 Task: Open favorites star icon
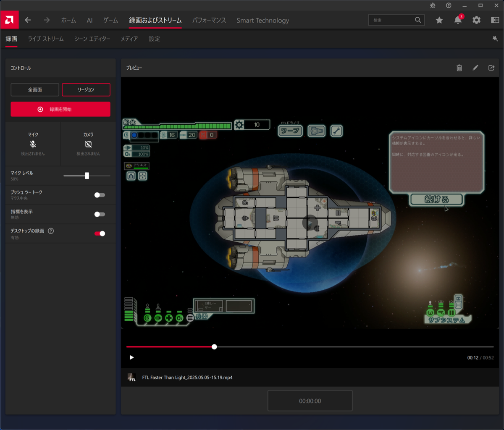tap(439, 20)
